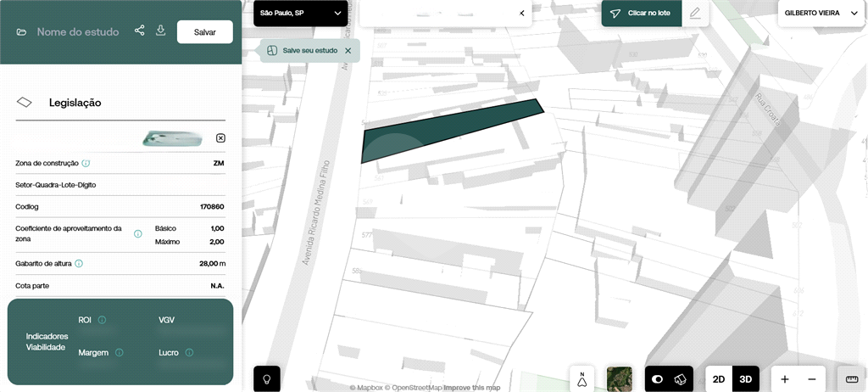
Task: Click the north compass icon
Action: 581,379
